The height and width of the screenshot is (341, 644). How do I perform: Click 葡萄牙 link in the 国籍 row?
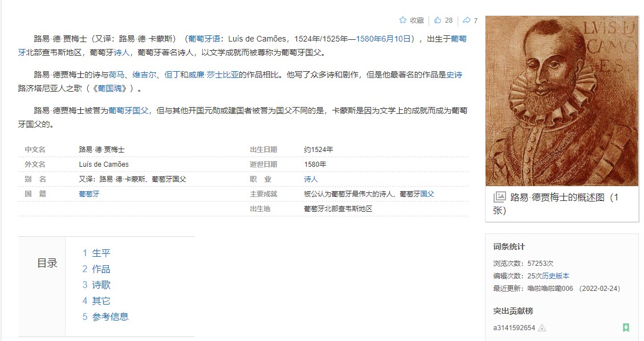89,194
